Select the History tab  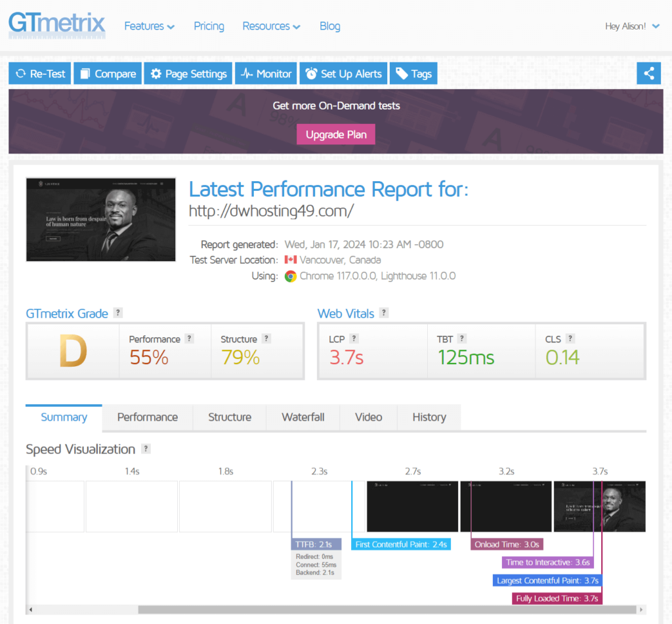point(429,417)
